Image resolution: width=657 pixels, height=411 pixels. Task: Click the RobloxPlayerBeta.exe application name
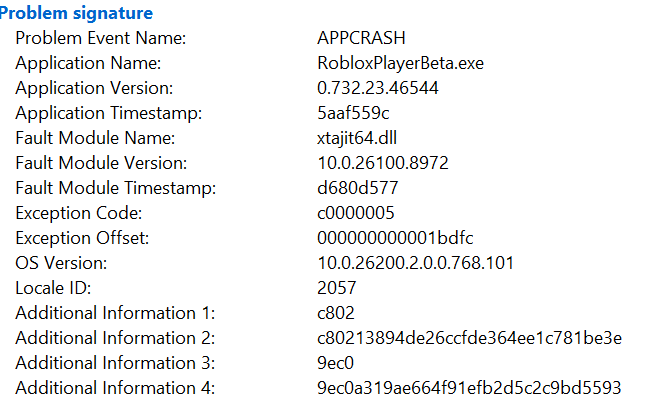click(401, 63)
